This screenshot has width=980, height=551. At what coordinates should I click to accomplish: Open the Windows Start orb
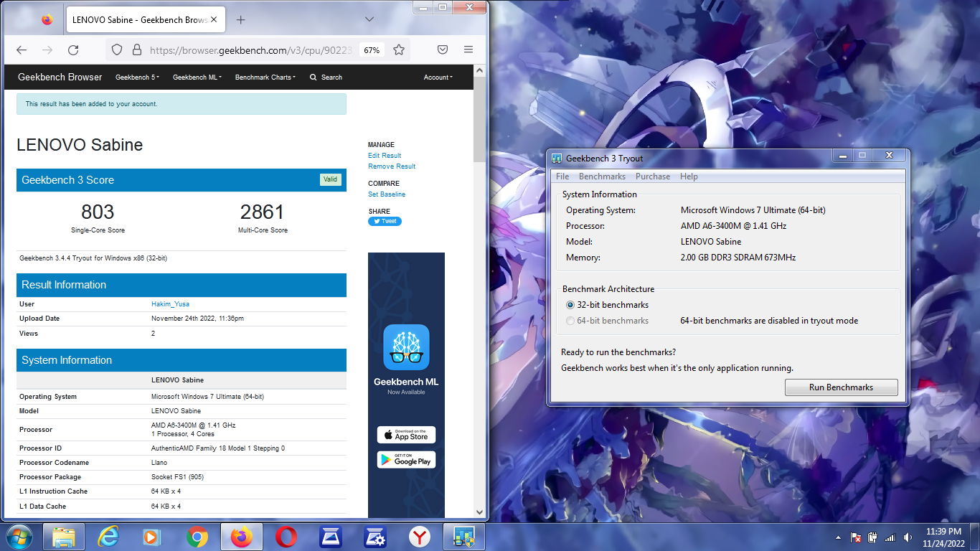[x=19, y=537]
